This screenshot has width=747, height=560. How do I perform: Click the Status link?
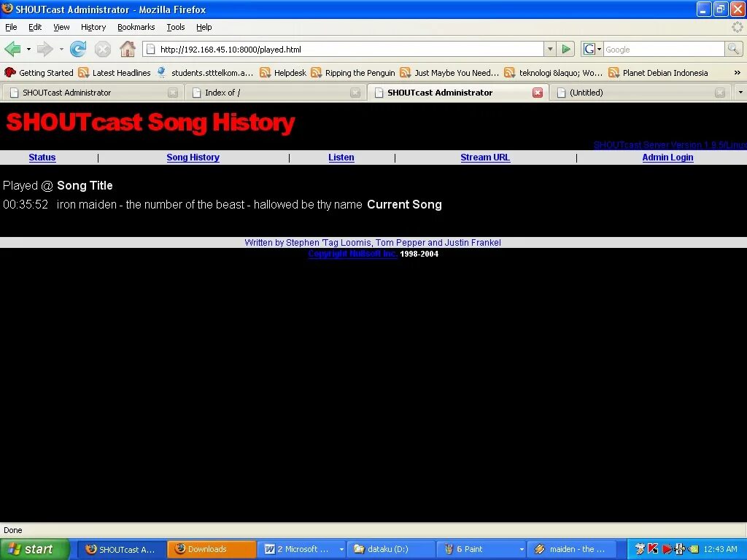click(42, 157)
